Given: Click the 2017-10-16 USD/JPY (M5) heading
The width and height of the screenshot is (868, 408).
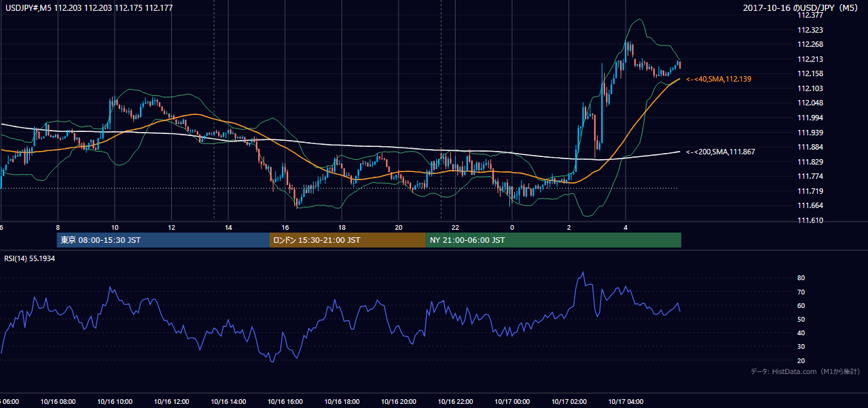Looking at the screenshot, I should (x=801, y=7).
